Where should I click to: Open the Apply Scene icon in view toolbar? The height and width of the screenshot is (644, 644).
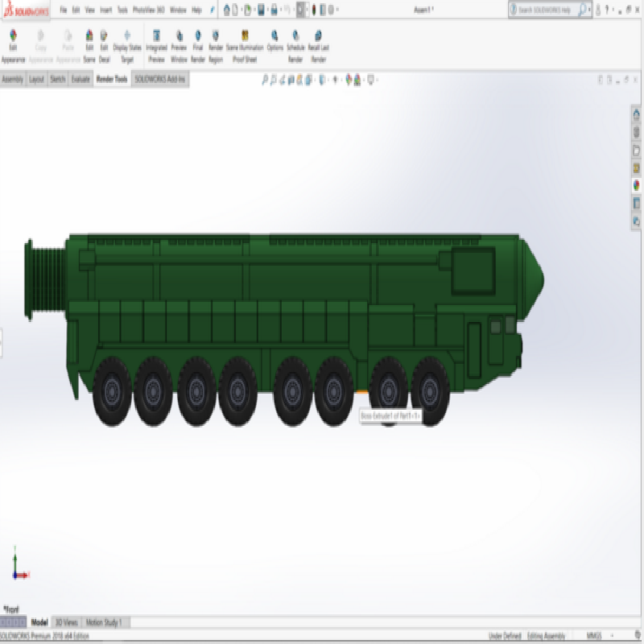point(357,80)
